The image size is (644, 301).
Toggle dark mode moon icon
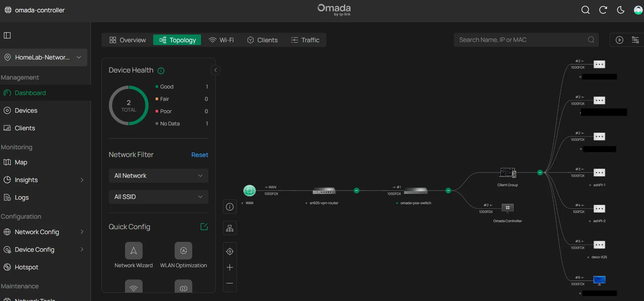pos(621,10)
